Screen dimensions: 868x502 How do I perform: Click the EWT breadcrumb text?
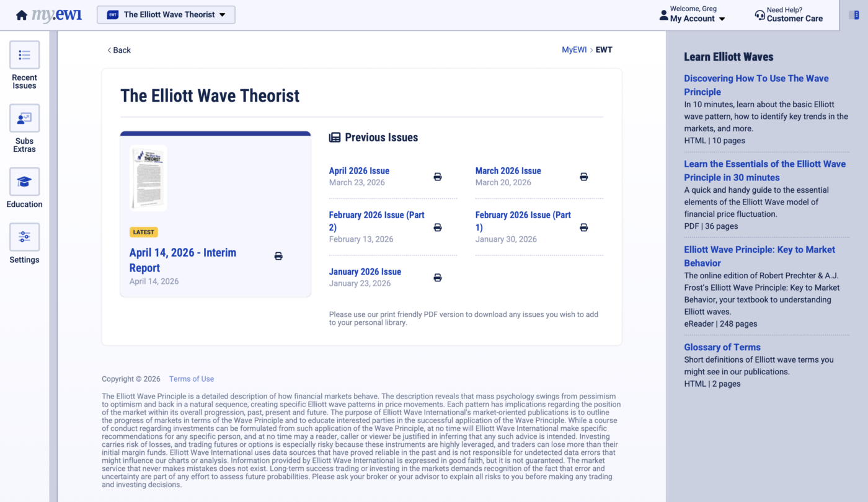[x=604, y=50]
